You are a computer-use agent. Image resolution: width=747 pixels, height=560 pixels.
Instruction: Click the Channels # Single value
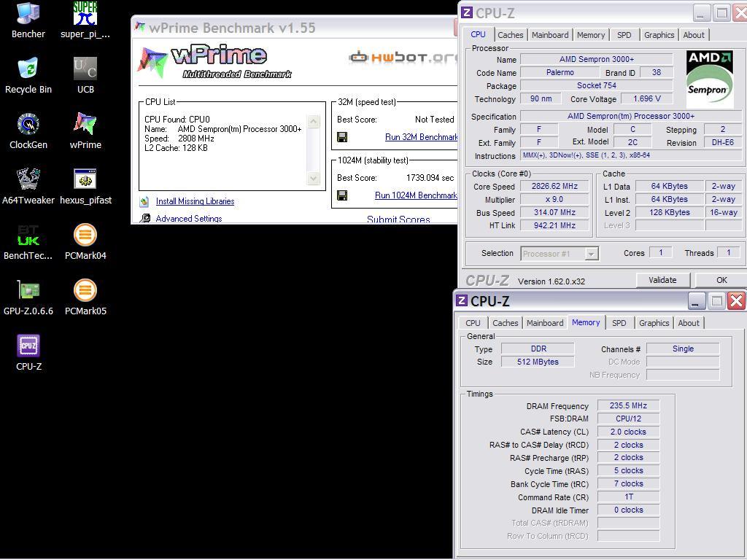tap(683, 349)
